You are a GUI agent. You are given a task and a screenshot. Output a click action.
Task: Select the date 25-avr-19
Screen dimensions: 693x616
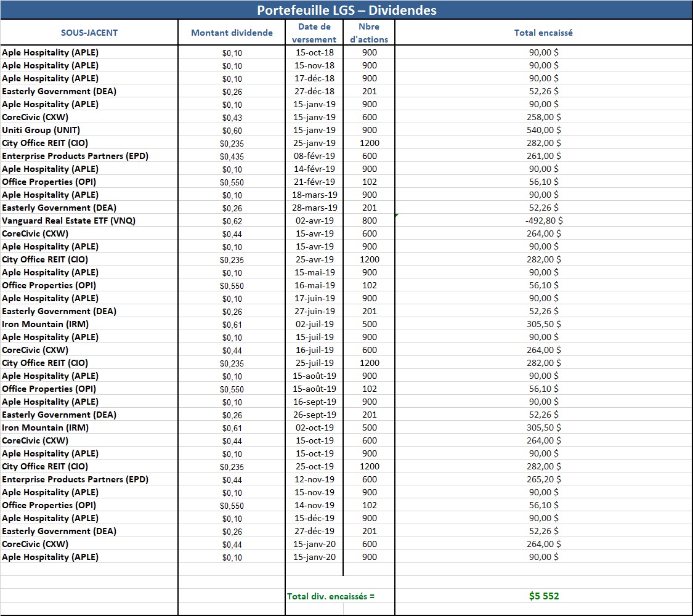pyautogui.click(x=315, y=259)
